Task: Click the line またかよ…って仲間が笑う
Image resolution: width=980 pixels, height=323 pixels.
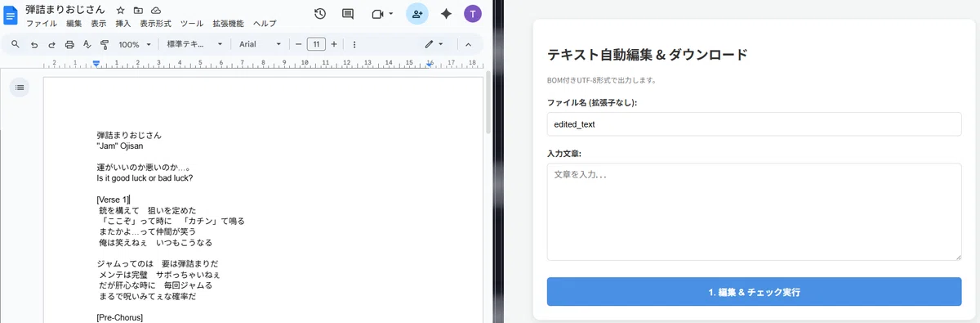Action: pyautogui.click(x=148, y=231)
